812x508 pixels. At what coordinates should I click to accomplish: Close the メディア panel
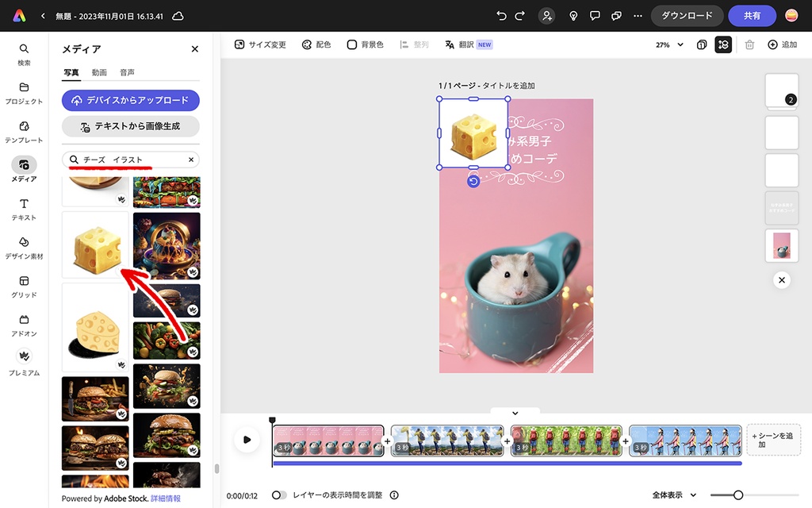coord(195,48)
